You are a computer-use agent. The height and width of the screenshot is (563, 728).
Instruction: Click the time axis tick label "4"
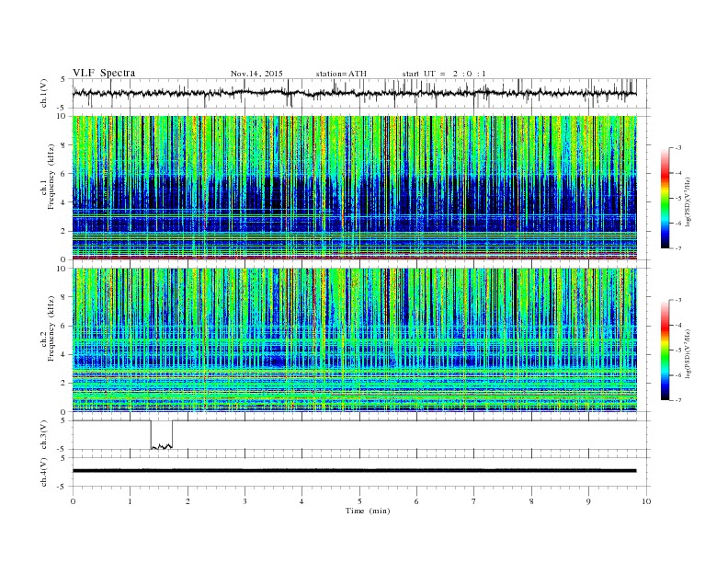302,501
